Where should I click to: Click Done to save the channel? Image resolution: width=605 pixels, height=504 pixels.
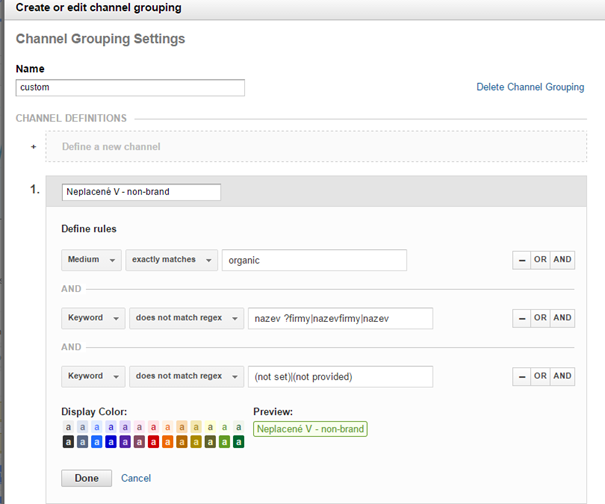(87, 478)
